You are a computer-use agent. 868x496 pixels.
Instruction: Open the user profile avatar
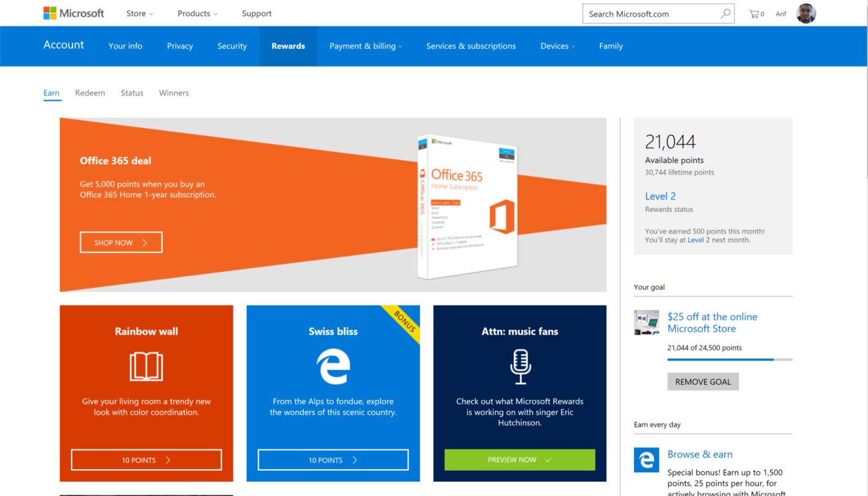click(x=806, y=13)
